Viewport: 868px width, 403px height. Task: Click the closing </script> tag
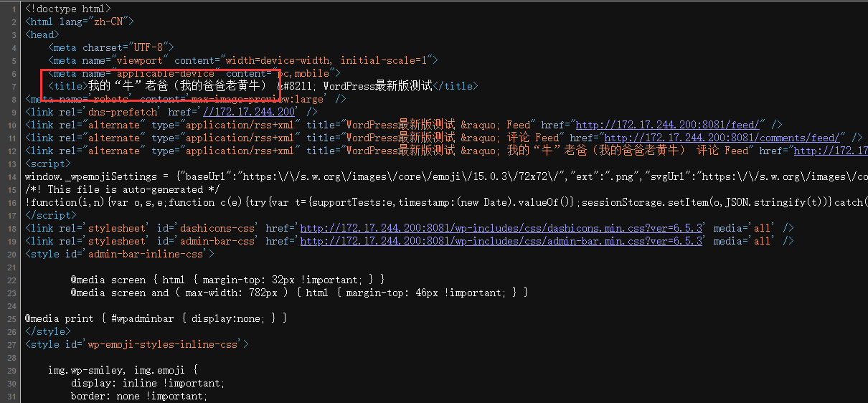pyautogui.click(x=50, y=215)
